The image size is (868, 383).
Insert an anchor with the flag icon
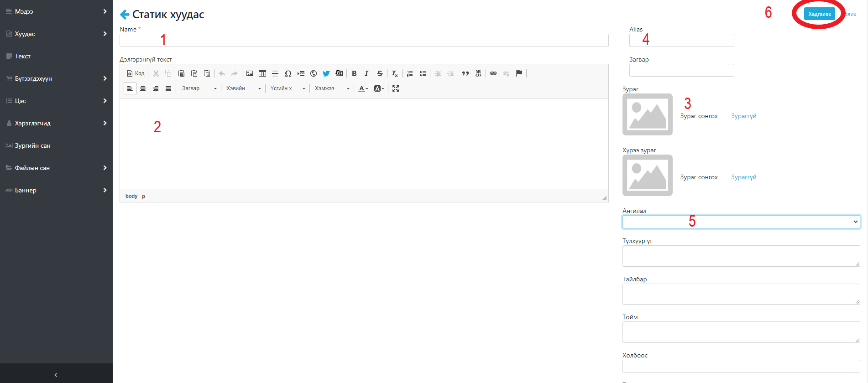coord(519,73)
